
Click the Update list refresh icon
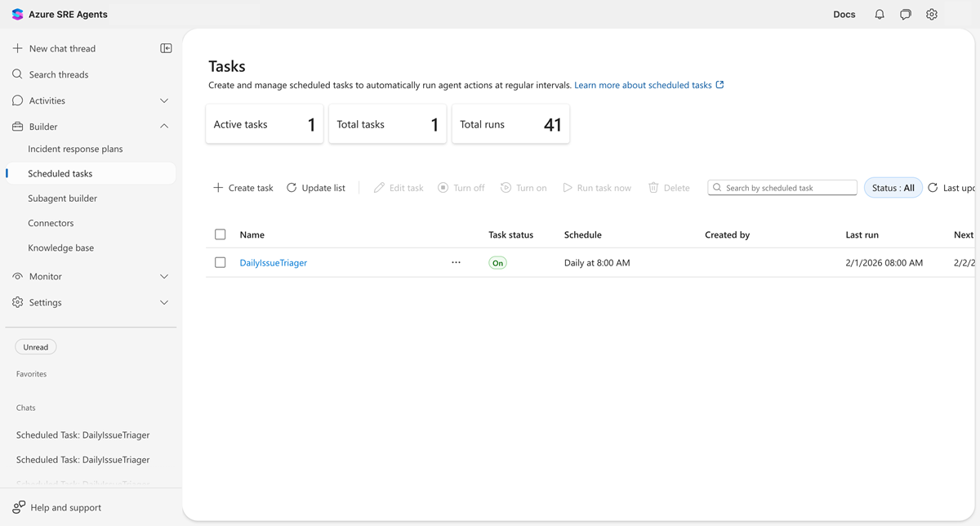(292, 187)
